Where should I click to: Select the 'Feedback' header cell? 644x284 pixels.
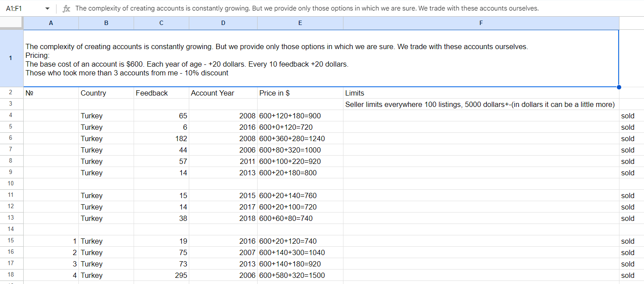[x=161, y=93]
